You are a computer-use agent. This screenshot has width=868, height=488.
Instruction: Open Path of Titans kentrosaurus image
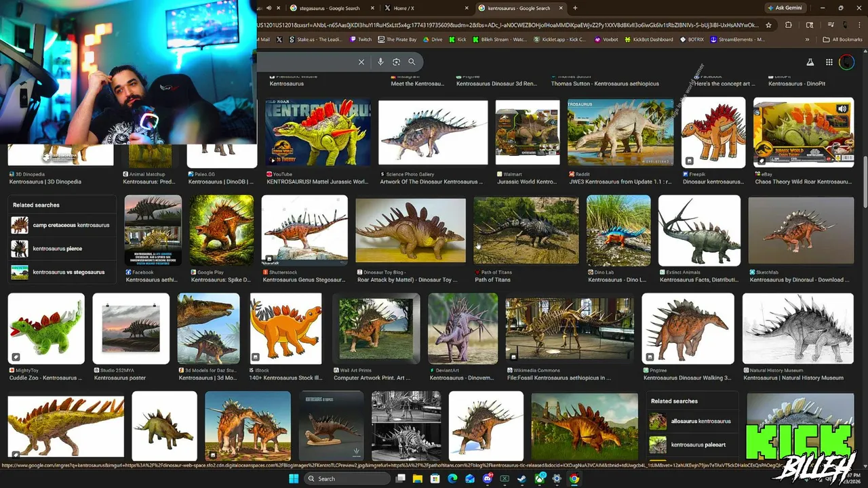coord(526,230)
